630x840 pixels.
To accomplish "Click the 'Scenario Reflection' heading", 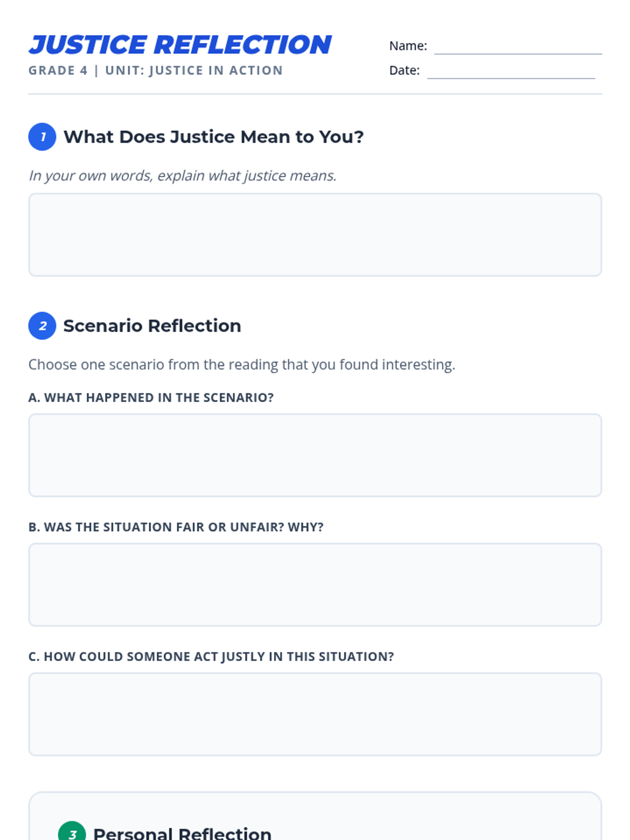I will 152,325.
